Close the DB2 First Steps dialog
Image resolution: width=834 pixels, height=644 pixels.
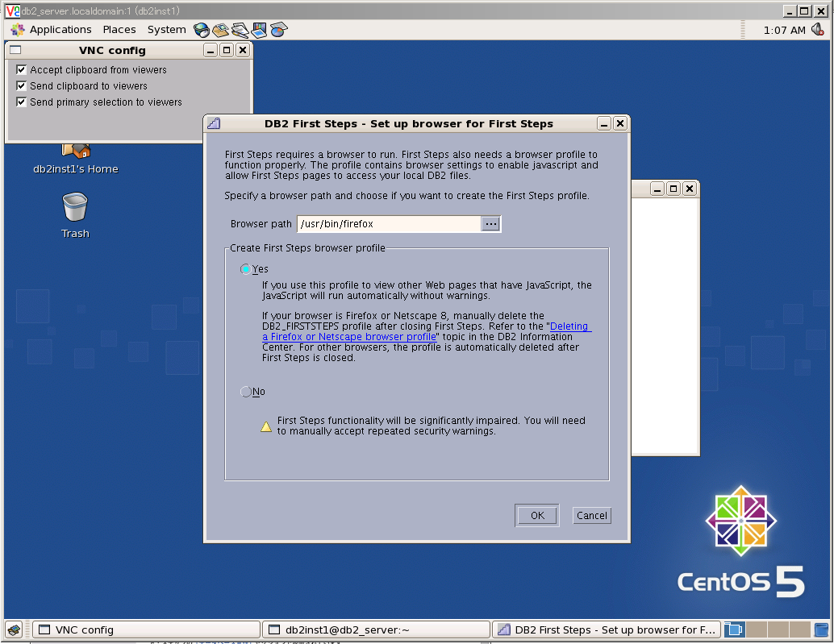pos(620,124)
